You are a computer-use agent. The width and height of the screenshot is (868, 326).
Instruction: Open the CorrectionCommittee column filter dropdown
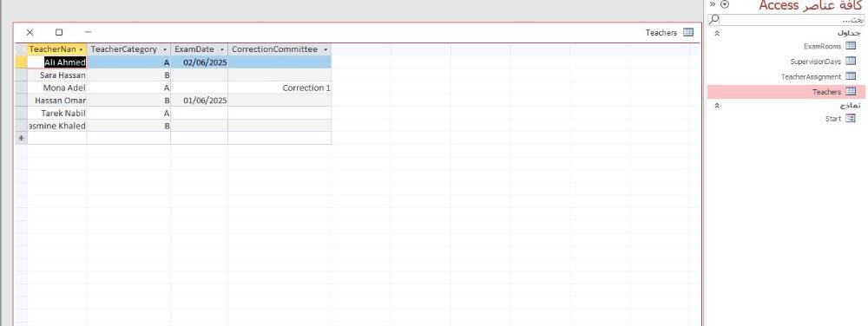click(x=325, y=49)
